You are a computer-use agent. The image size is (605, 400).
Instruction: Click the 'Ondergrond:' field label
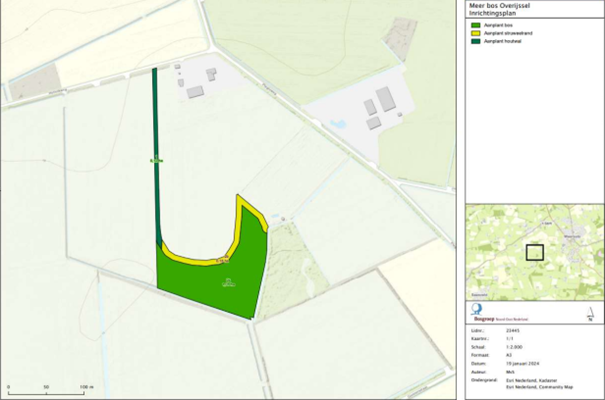482,380
